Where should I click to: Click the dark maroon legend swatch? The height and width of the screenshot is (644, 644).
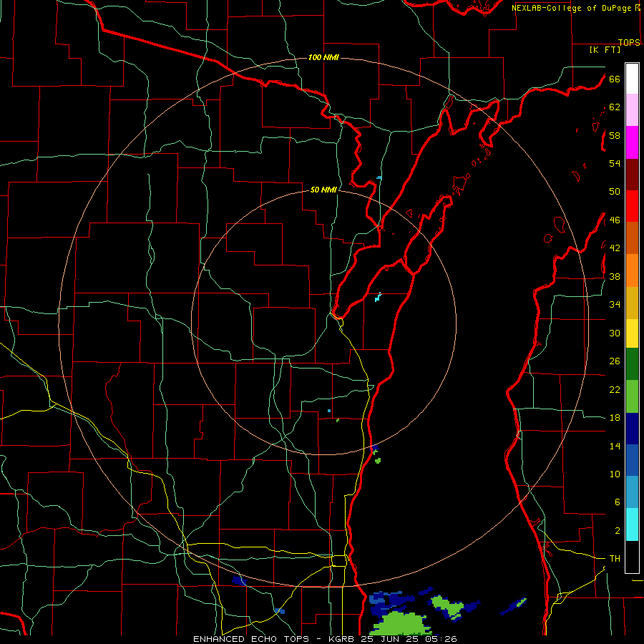(632, 175)
